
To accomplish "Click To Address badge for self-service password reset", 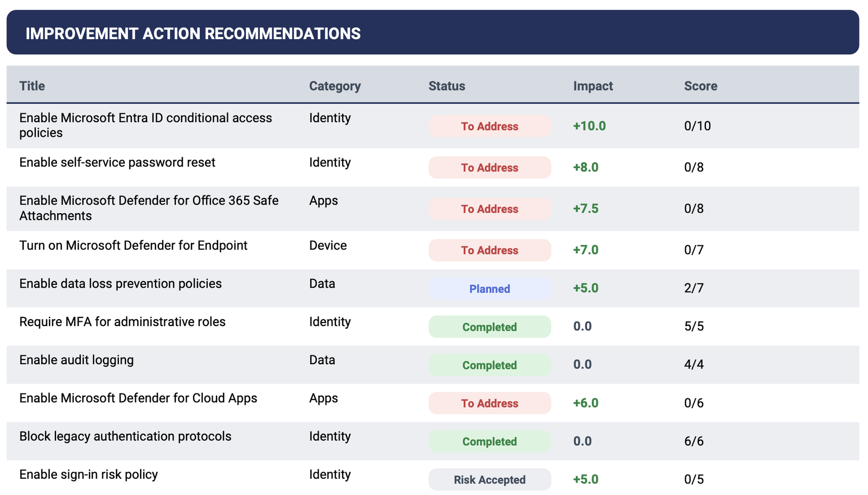I will coord(490,168).
